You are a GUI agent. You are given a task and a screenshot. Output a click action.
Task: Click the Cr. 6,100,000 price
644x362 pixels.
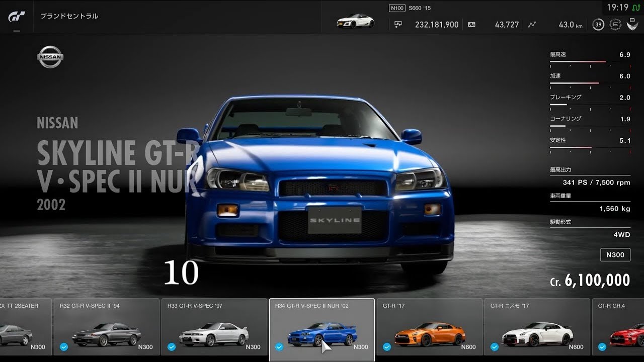(x=590, y=281)
